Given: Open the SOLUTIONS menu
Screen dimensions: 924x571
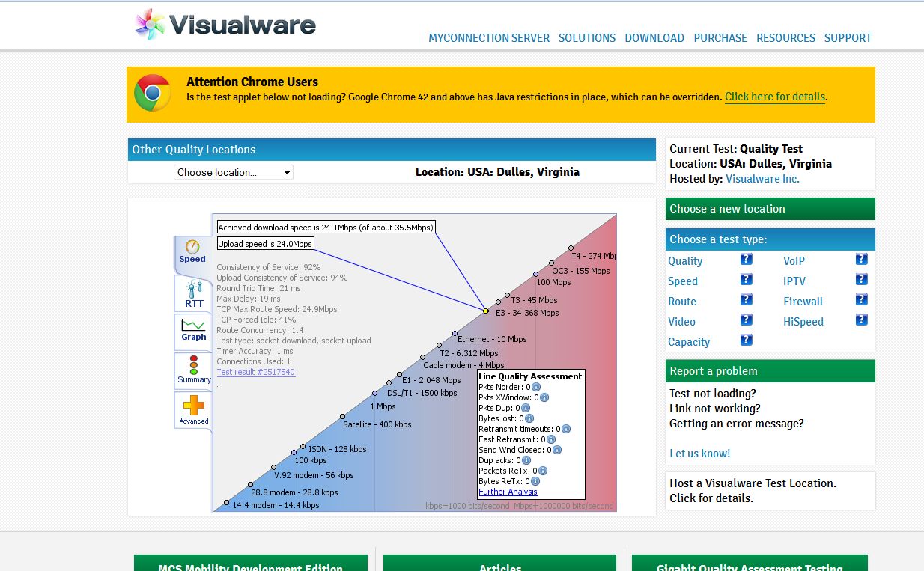Looking at the screenshot, I should [x=587, y=38].
